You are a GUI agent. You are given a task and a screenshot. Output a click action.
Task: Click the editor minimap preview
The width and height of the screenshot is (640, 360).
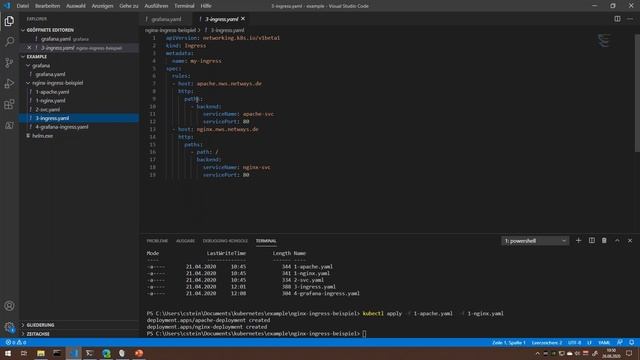604,40
